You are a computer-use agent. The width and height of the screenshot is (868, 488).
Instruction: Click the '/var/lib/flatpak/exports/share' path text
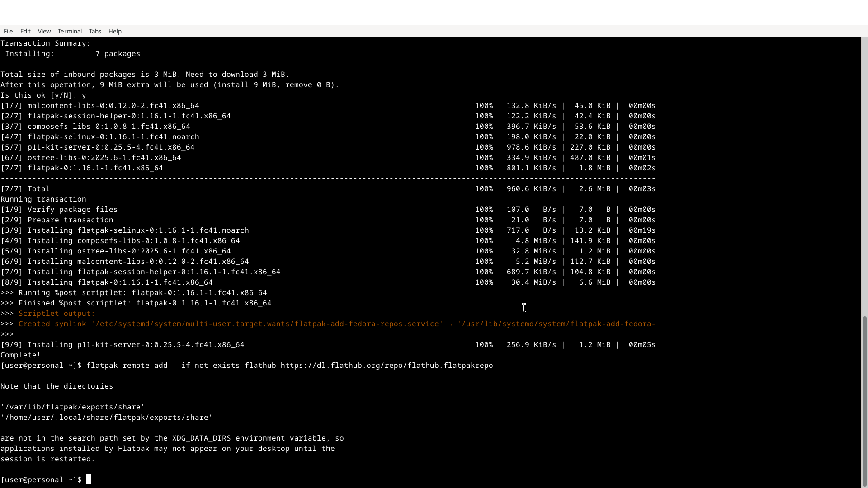tap(72, 407)
